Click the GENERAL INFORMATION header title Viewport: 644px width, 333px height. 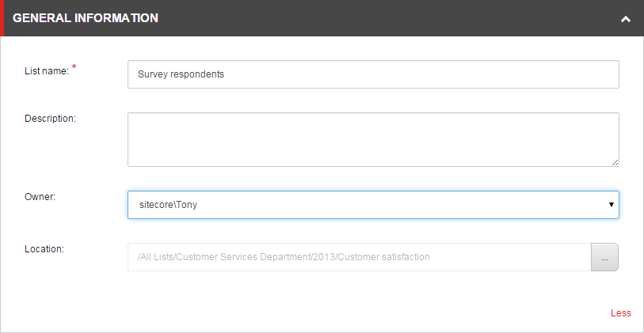pos(86,18)
